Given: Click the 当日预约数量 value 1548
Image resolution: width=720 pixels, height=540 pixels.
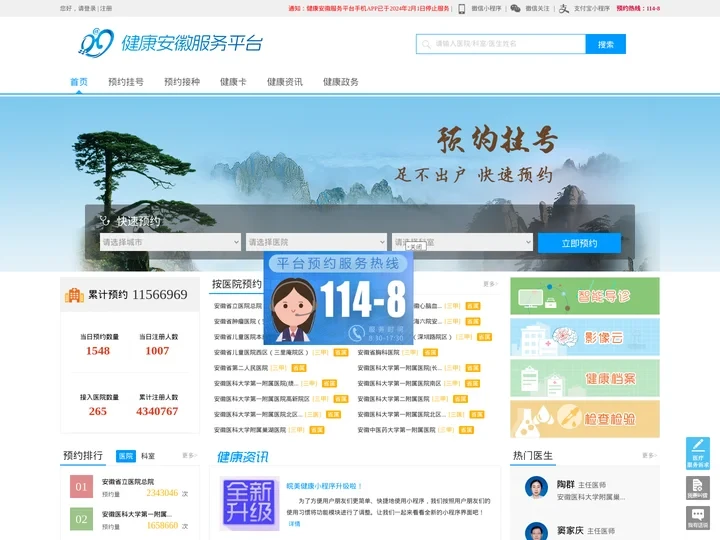Looking at the screenshot, I should [98, 351].
